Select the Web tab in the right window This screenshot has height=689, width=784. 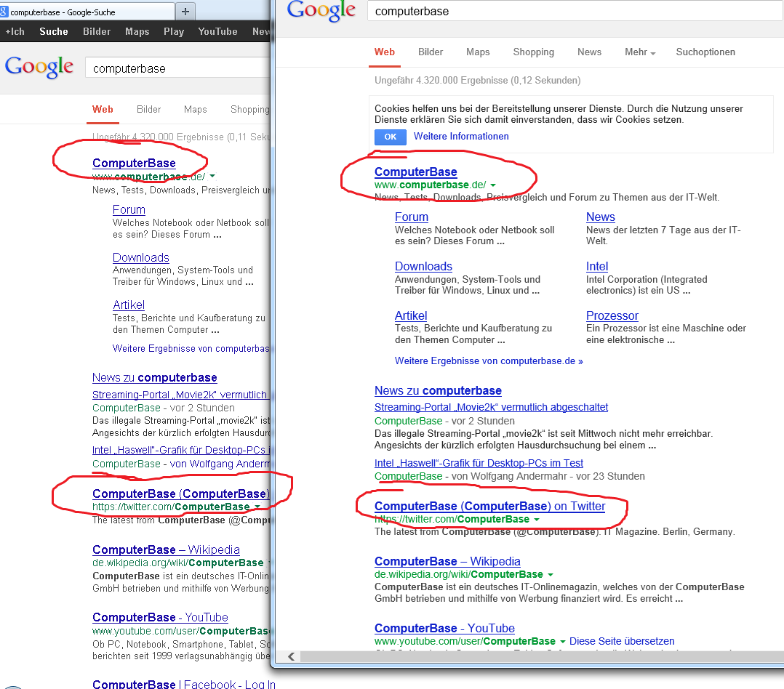(x=385, y=52)
